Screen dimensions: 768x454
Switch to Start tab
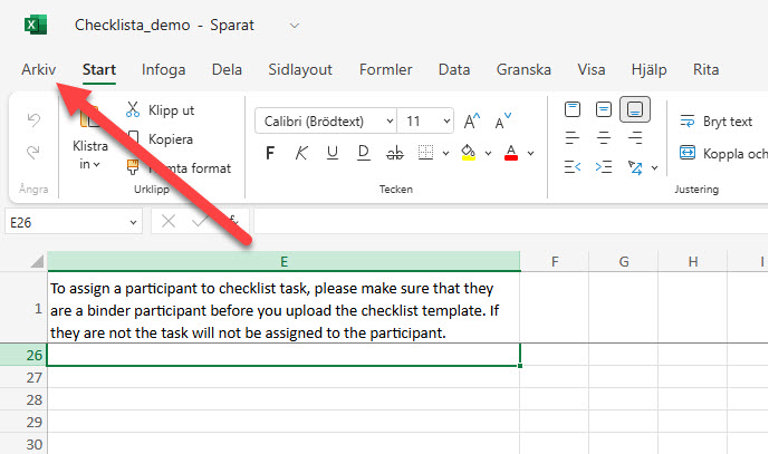[x=99, y=70]
